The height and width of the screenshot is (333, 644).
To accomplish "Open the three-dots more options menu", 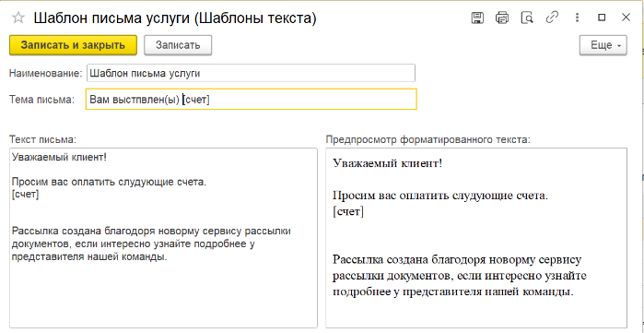I will point(578,18).
